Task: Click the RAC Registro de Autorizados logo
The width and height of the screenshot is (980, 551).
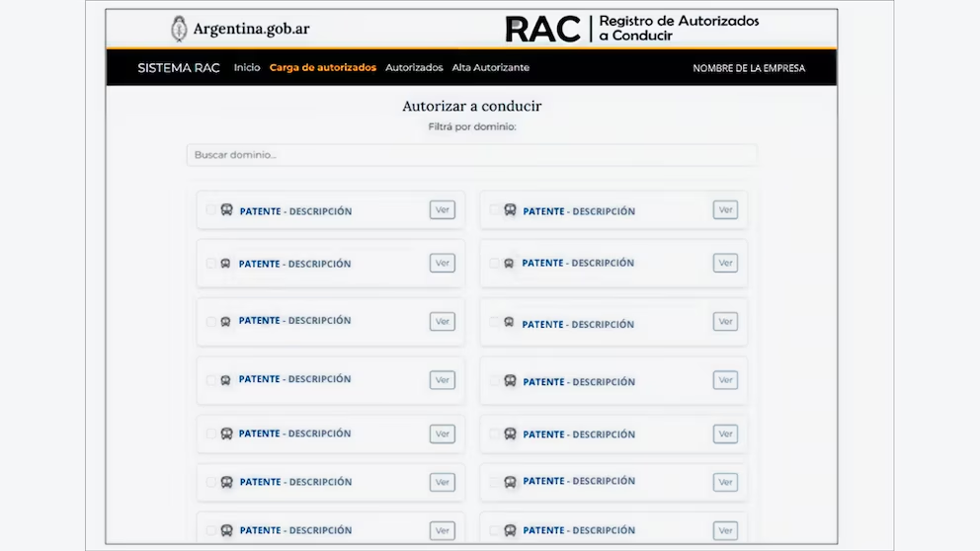Action: pos(632,29)
